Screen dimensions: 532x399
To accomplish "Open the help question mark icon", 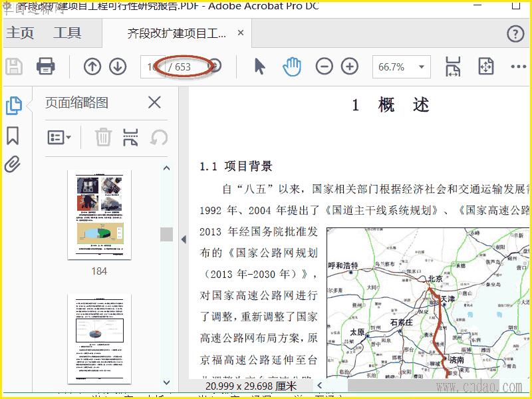I will (515, 34).
